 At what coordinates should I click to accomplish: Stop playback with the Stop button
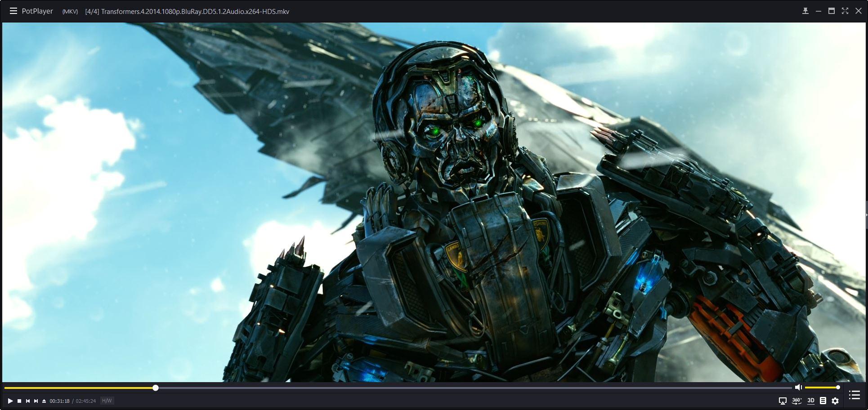pyautogui.click(x=19, y=401)
